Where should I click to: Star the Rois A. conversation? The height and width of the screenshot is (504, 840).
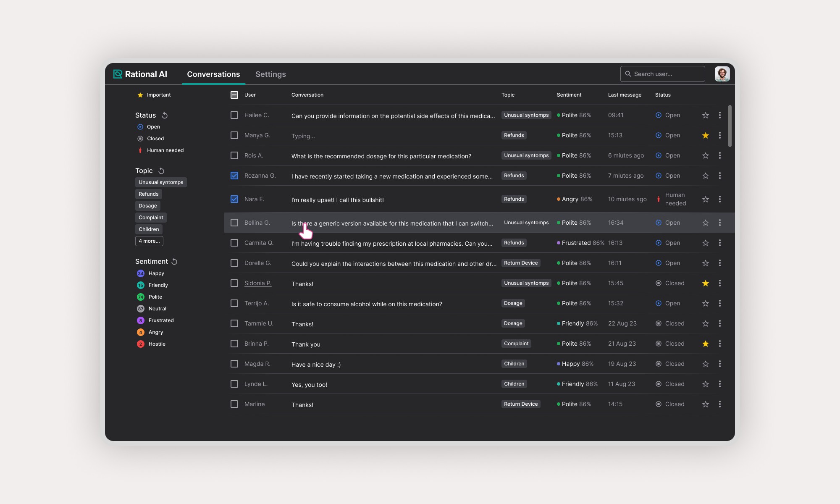click(x=706, y=155)
